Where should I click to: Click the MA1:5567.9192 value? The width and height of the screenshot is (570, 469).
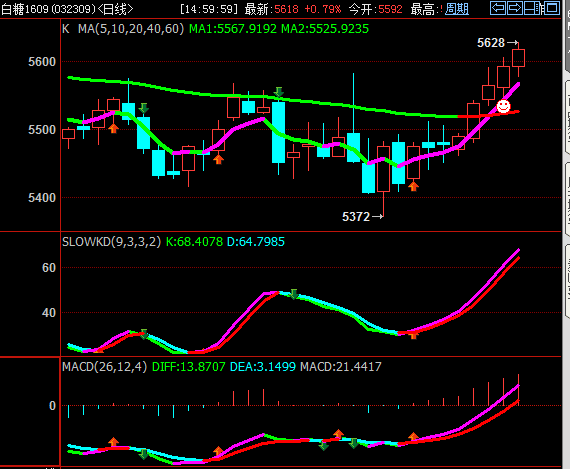(233, 28)
